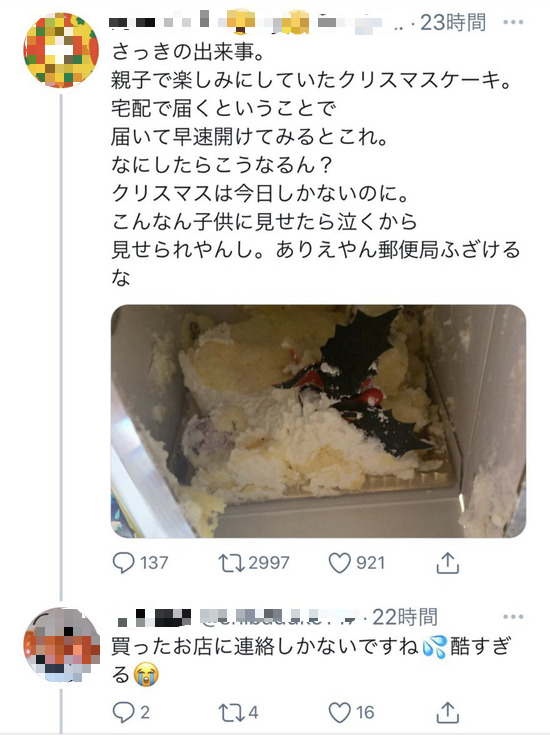This screenshot has height=736, width=550.
Task: Retweet the reply with 4 retweets
Action: (231, 713)
